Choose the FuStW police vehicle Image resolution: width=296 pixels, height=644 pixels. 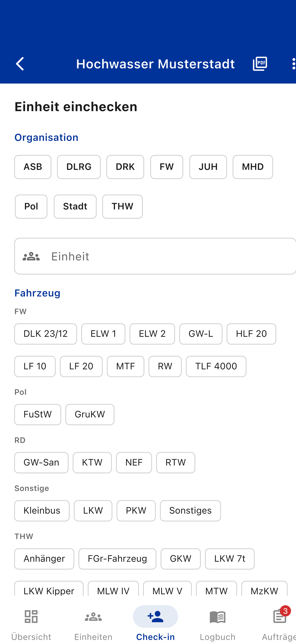pyautogui.click(x=37, y=415)
